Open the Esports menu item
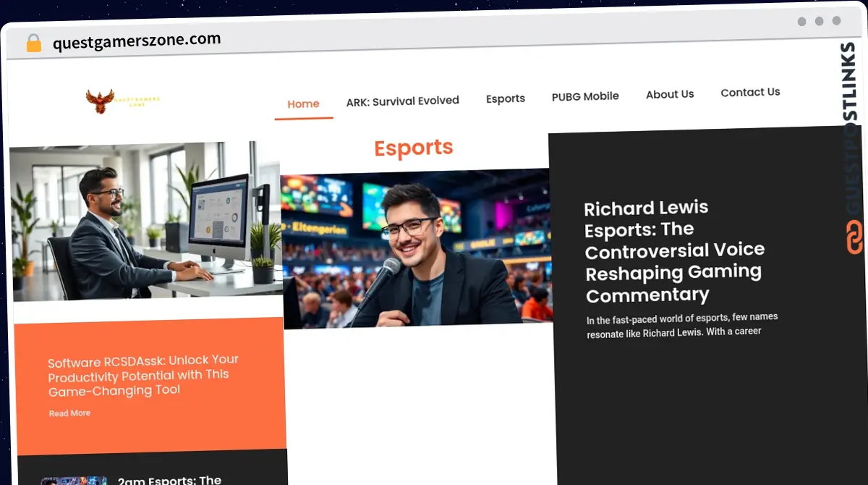 coord(506,98)
